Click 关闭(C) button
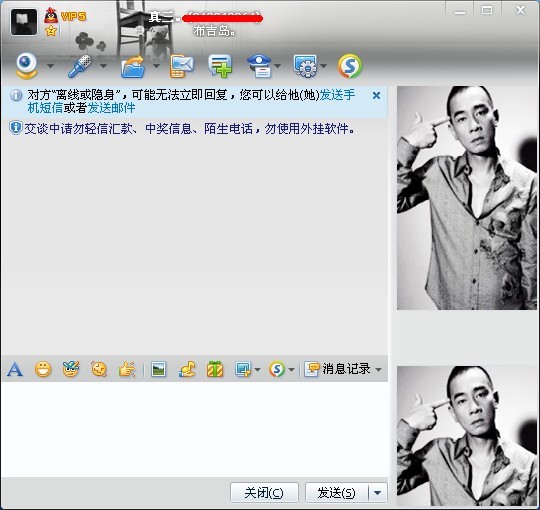 tap(264, 492)
